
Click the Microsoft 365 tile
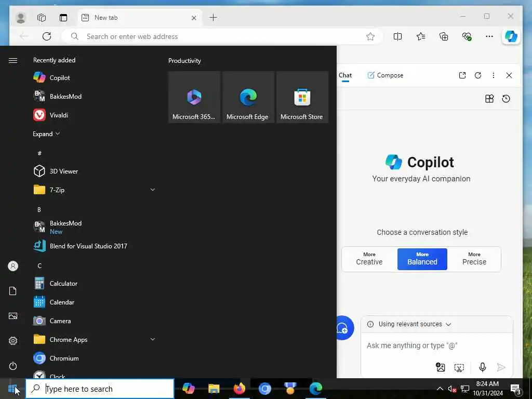(x=194, y=97)
